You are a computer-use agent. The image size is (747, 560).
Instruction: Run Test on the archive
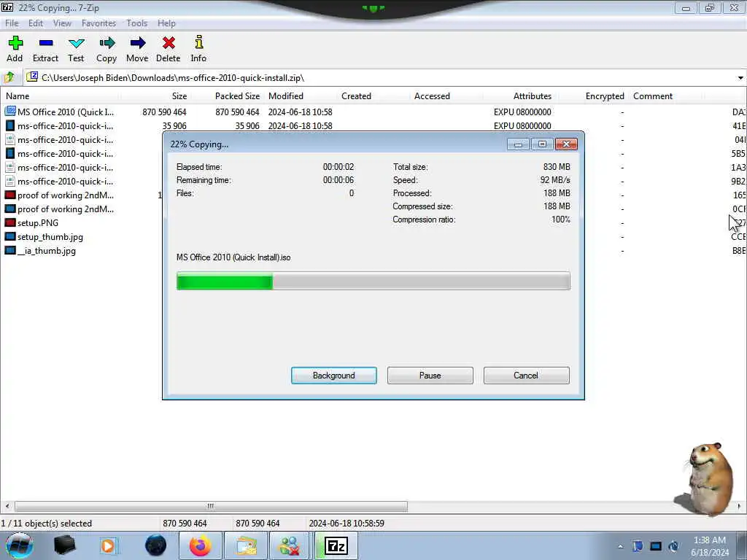(x=76, y=49)
